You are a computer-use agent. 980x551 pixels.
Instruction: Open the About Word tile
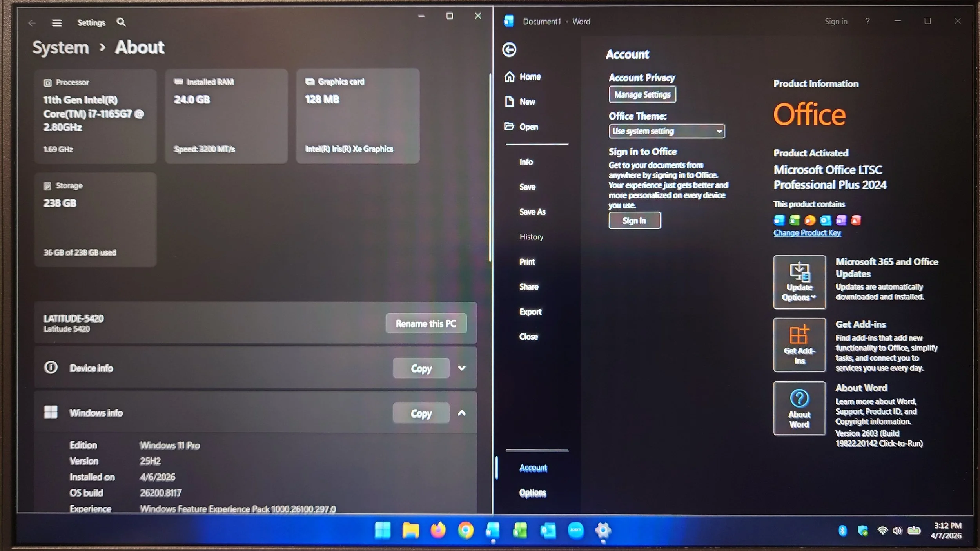pyautogui.click(x=799, y=408)
